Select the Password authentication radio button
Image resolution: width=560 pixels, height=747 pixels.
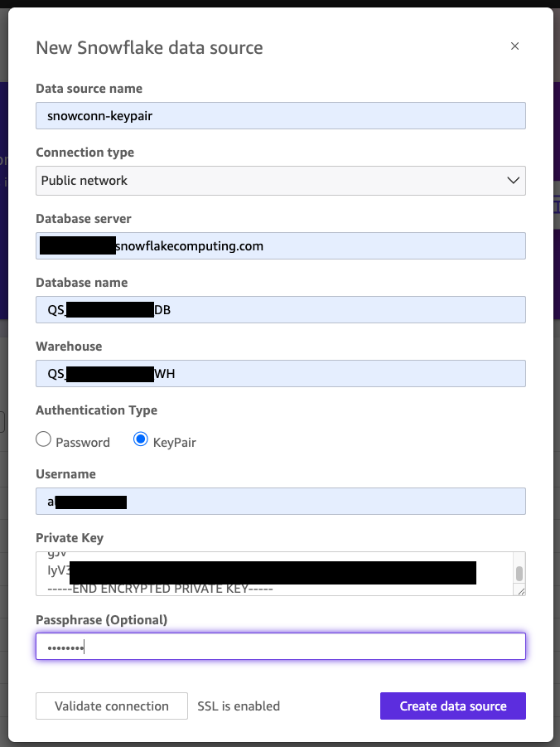44,440
